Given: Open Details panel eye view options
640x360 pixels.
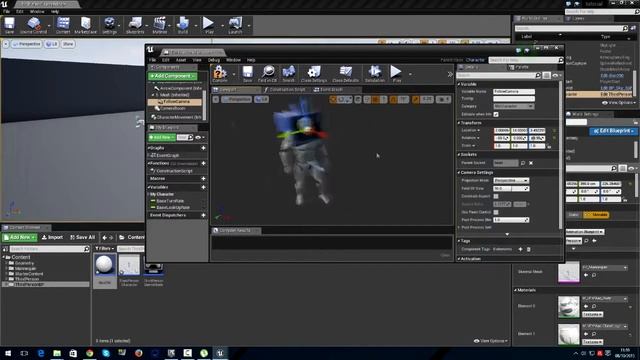Looking at the screenshot, I should click(x=556, y=76).
